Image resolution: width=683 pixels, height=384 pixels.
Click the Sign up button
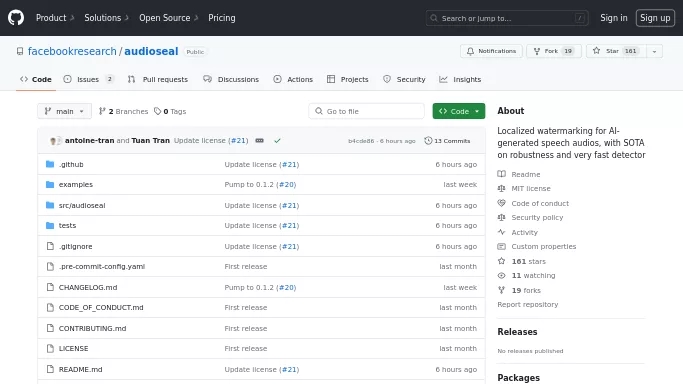point(655,18)
